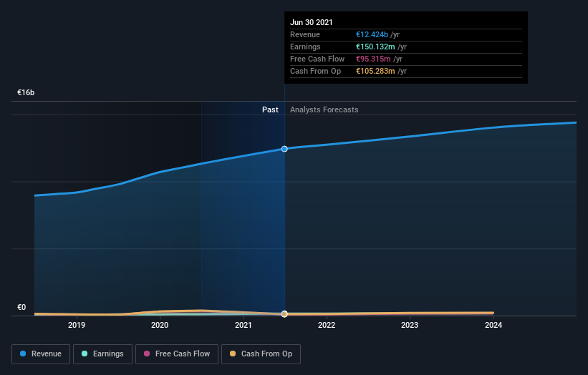Click the €12.424b revenue value in tooltip

coord(372,34)
